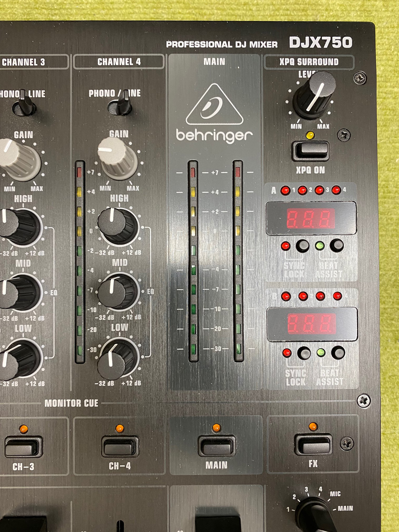The width and height of the screenshot is (399, 532).
Task: Push SYNC LOCK button in section A
Action: pos(303,245)
